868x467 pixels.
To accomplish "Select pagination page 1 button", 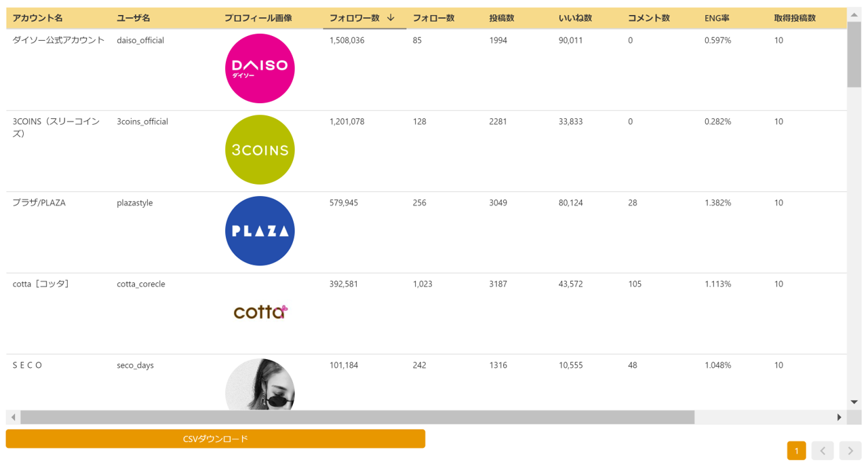I will (797, 451).
